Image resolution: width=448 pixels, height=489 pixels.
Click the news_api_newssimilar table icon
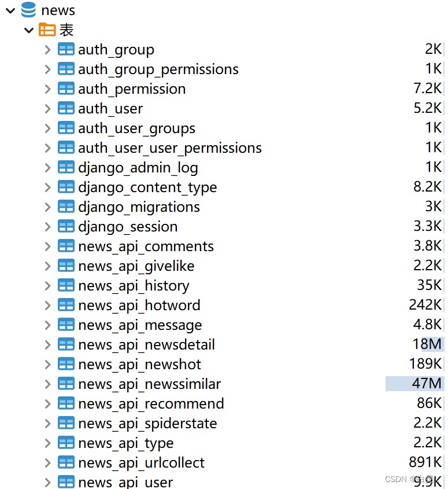66,384
